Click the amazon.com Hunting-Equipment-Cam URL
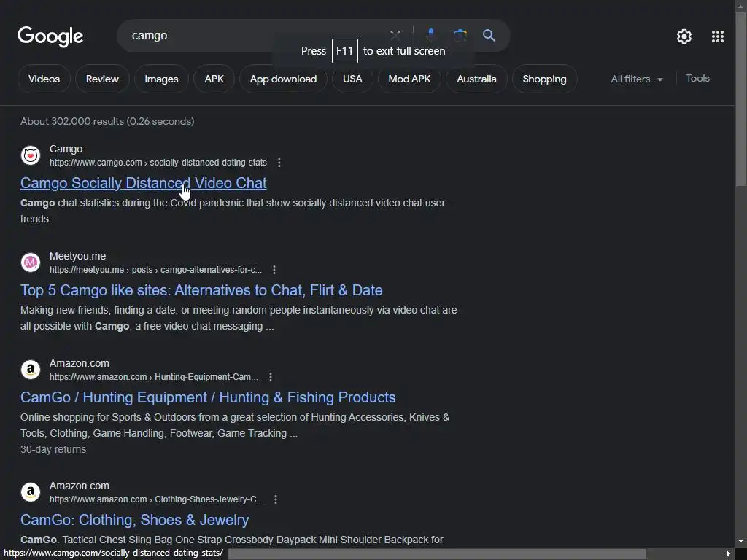Screen dimensions: 747x560 pyautogui.click(x=154, y=377)
